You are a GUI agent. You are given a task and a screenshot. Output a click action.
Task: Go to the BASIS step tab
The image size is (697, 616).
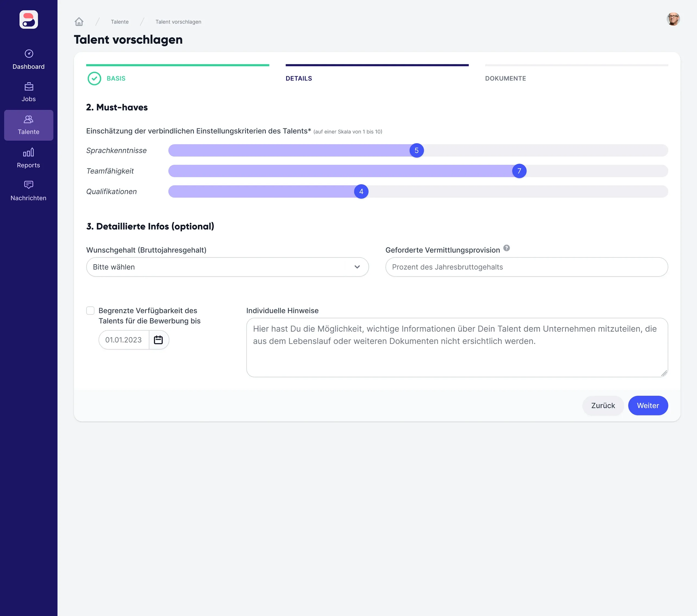tap(116, 78)
